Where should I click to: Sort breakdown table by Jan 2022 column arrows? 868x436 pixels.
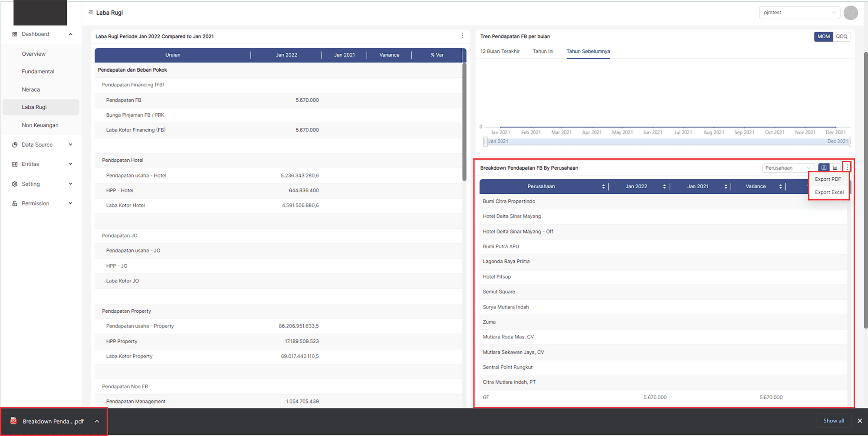click(664, 187)
